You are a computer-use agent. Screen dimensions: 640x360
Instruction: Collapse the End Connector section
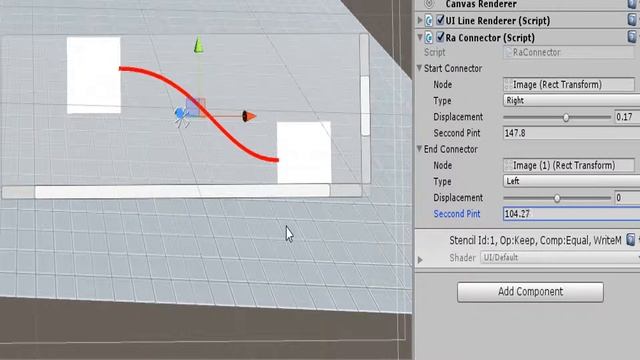(x=419, y=149)
